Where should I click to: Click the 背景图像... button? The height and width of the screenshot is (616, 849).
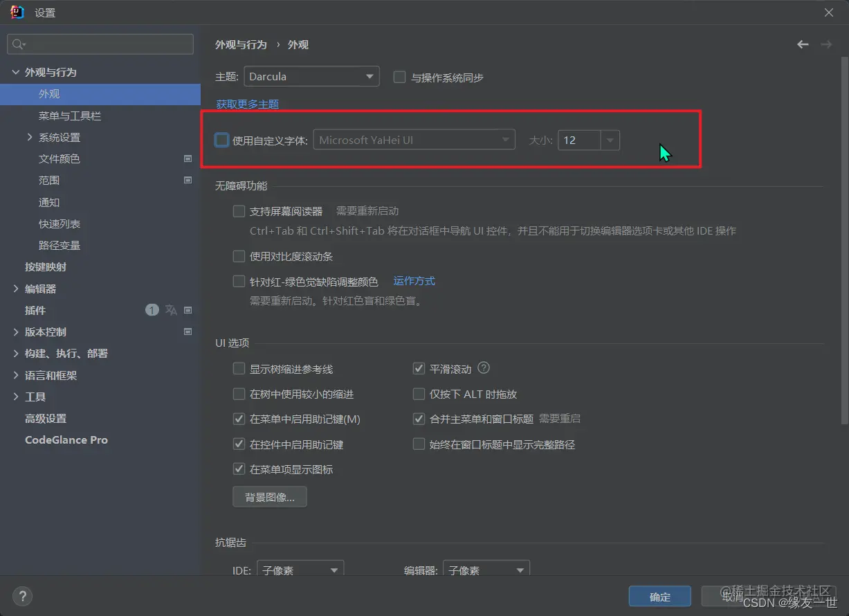coord(269,496)
